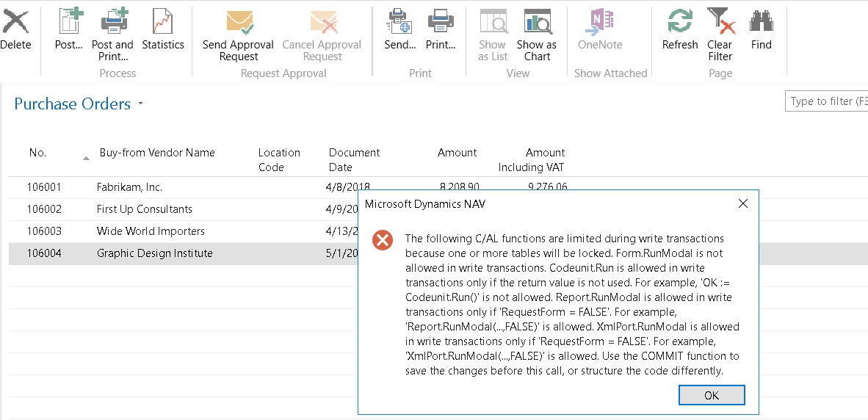
Task: Click the Post and Print icon
Action: 114,21
